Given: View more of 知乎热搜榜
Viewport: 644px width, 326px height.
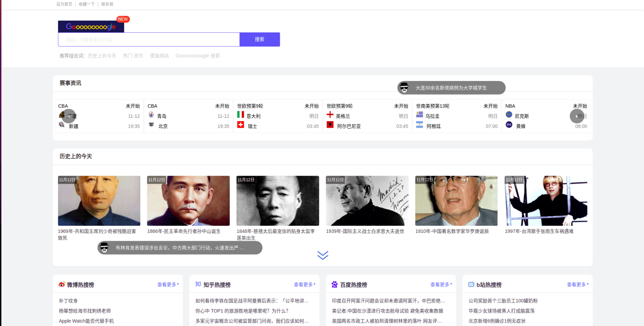Looking at the screenshot, I should click(304, 285).
